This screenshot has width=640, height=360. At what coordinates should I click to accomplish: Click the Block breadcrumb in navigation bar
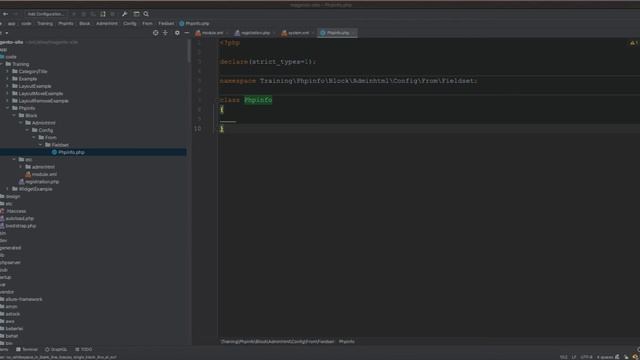click(84, 24)
